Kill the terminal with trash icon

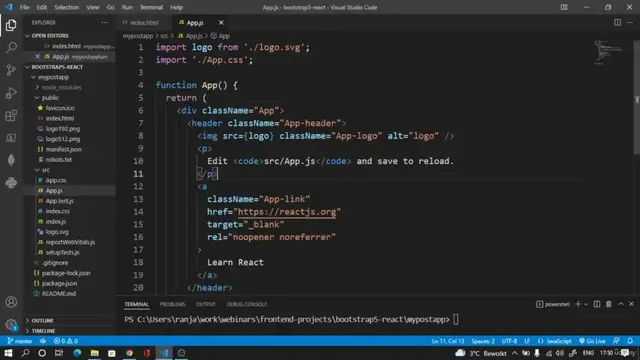609,304
